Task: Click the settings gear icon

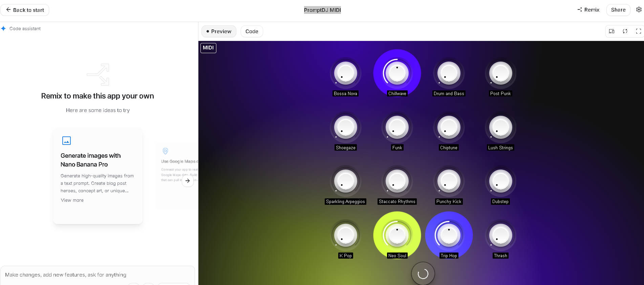Action: click(x=639, y=10)
